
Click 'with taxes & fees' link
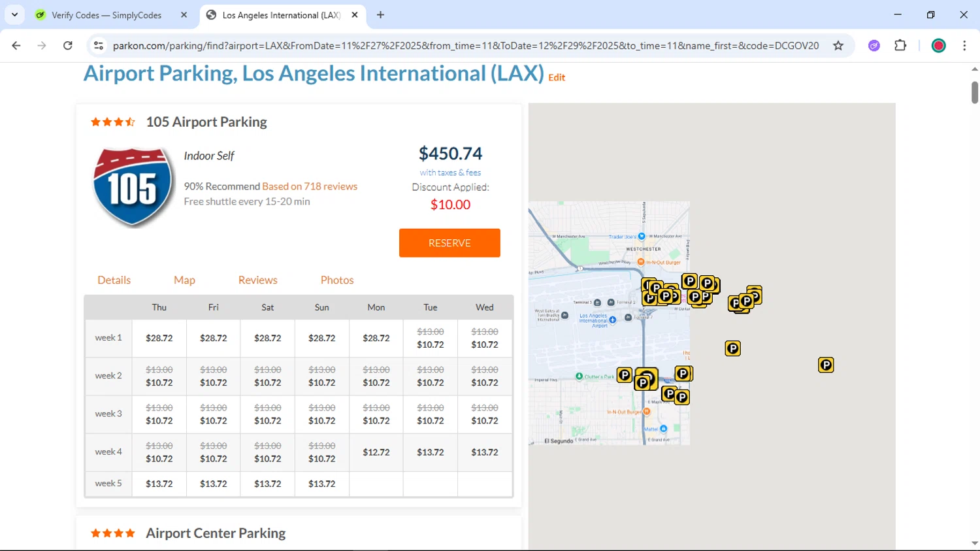click(x=450, y=173)
